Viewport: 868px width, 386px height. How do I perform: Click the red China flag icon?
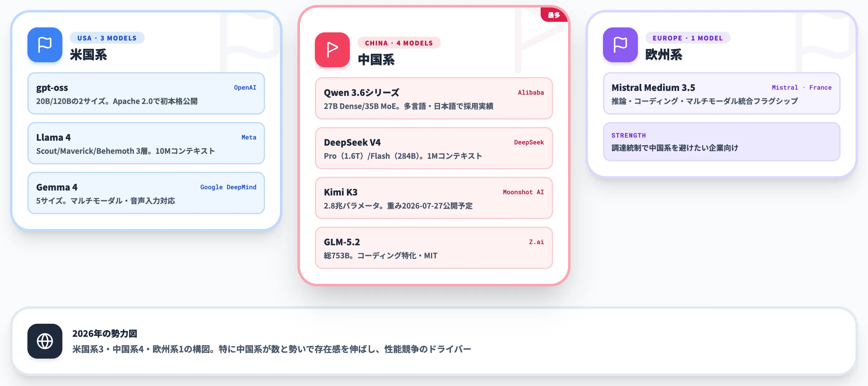(332, 50)
